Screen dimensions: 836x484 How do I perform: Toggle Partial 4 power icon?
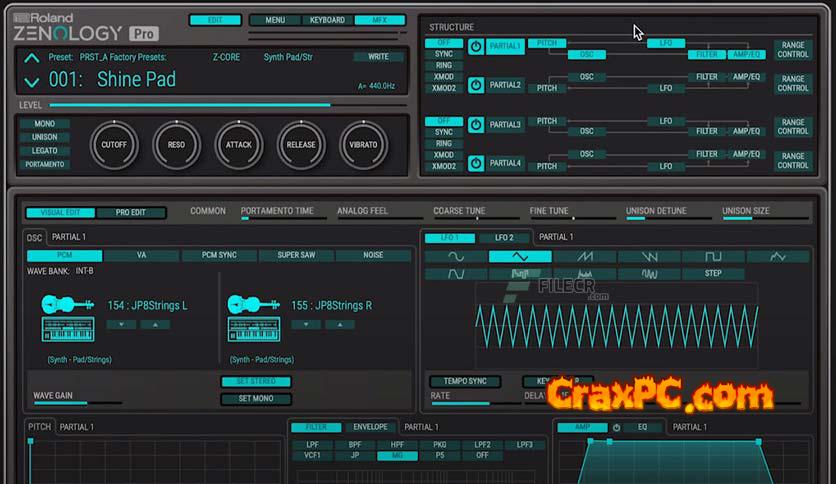pos(476,163)
